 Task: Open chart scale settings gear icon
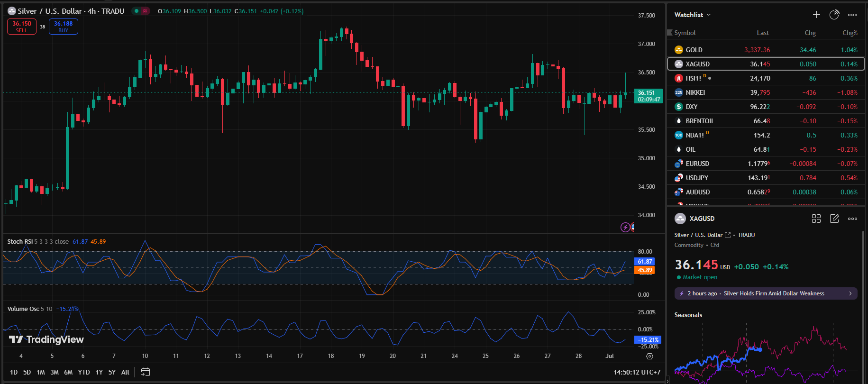point(649,356)
